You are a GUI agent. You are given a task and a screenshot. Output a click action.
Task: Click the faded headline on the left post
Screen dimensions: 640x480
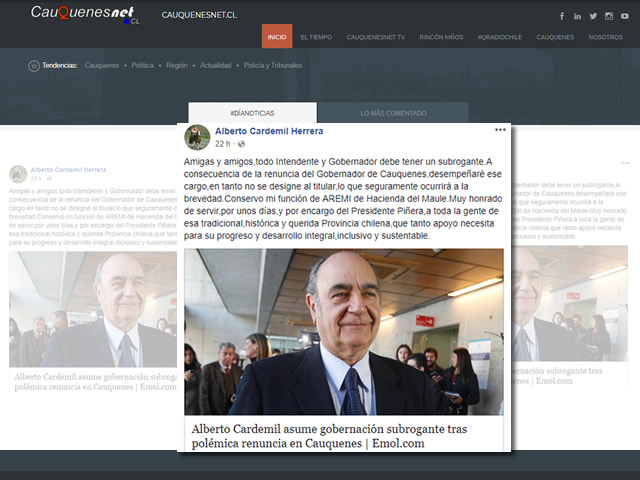(96, 382)
